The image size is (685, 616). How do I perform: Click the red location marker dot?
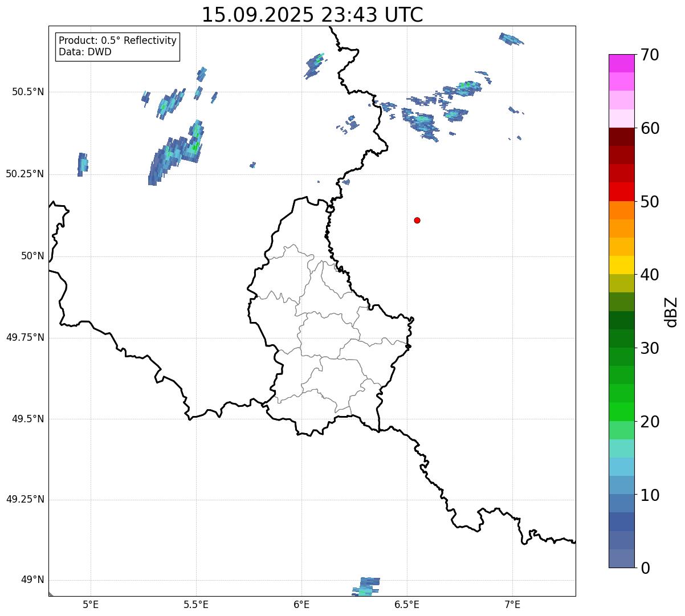(417, 220)
